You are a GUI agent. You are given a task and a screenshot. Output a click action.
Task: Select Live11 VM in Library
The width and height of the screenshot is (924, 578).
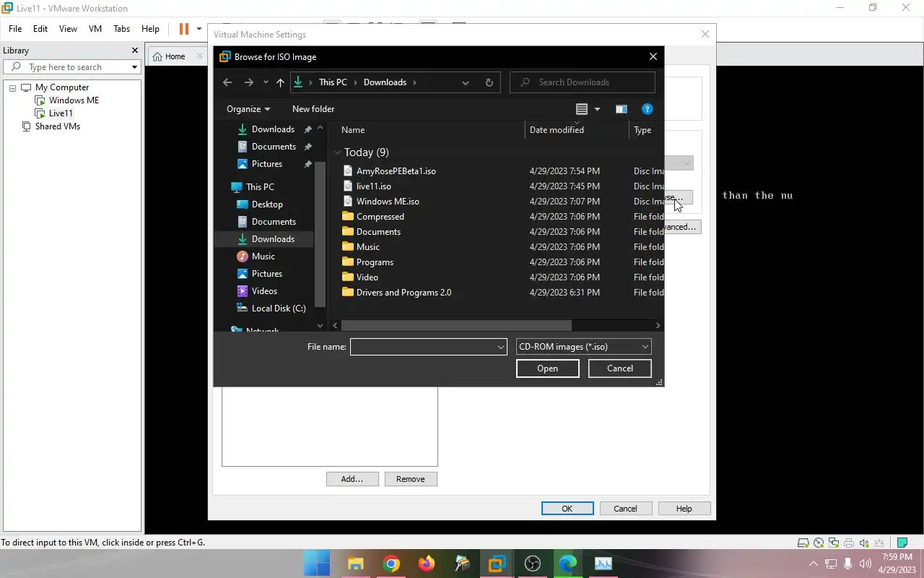[61, 113]
